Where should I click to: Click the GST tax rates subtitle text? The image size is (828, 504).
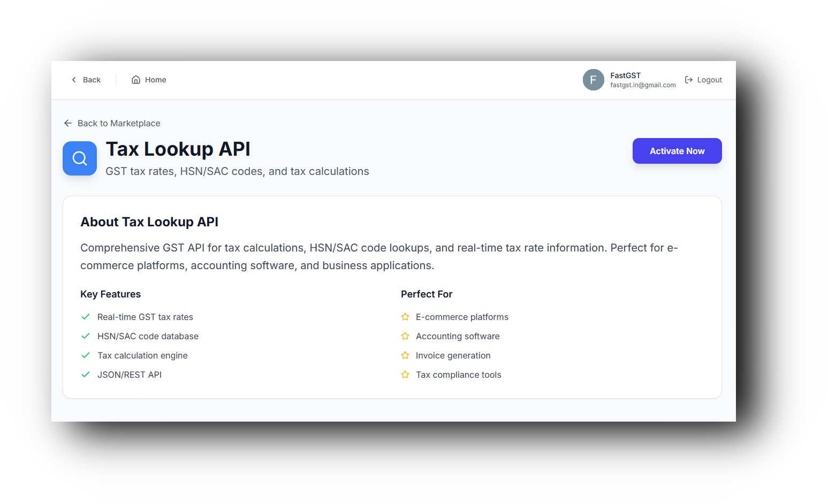coord(237,171)
